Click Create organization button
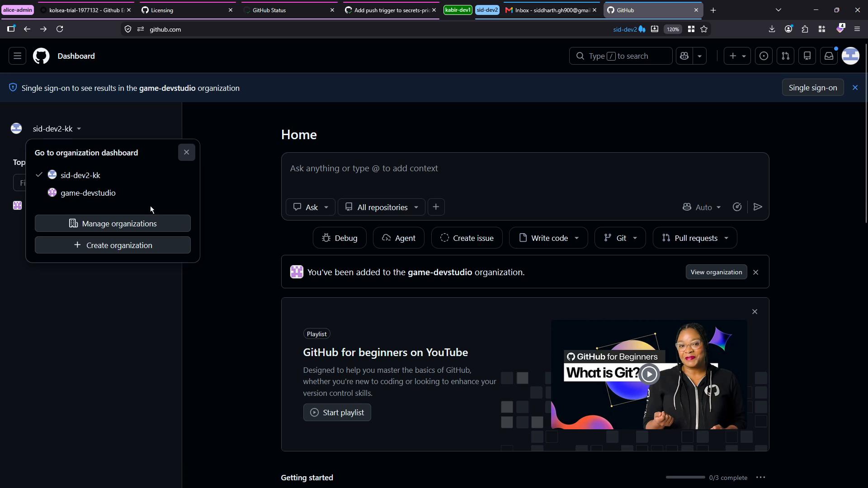 [113, 245]
